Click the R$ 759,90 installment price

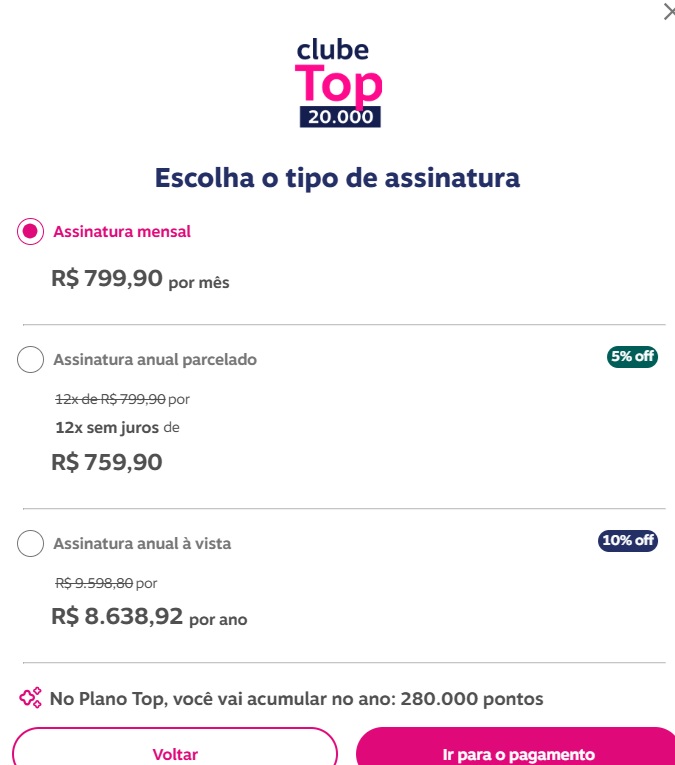[x=107, y=462]
